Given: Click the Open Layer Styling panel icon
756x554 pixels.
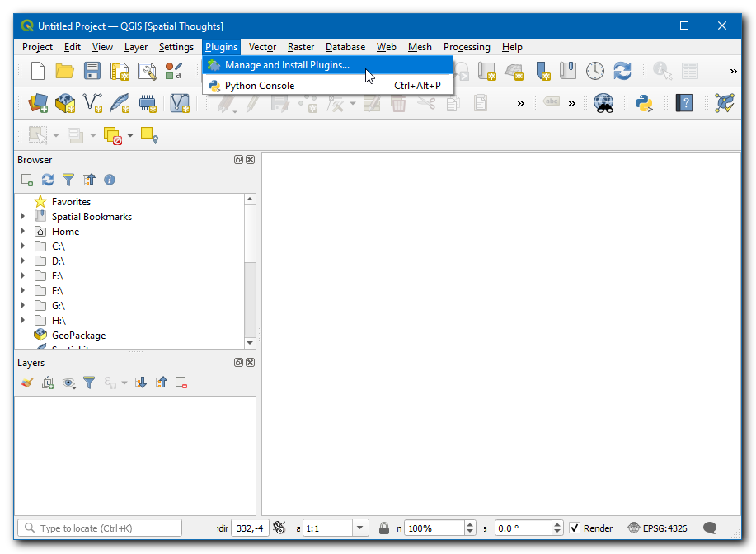Looking at the screenshot, I should pos(27,383).
